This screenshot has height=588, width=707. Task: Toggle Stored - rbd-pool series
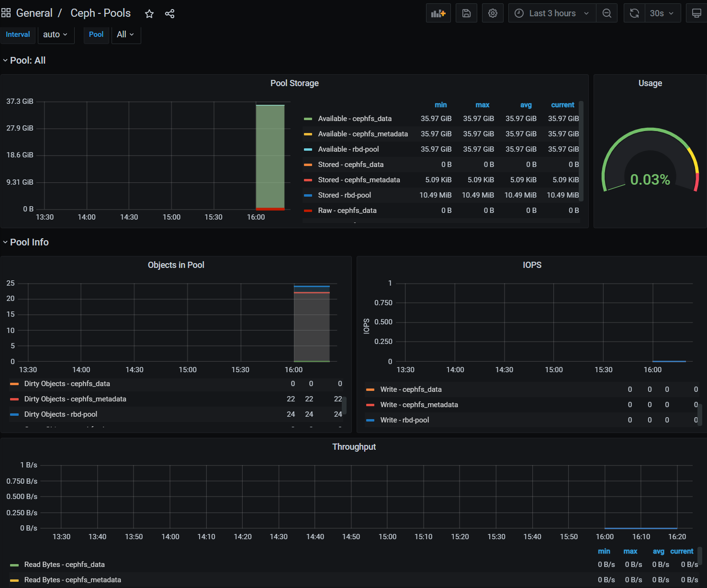tap(345, 195)
